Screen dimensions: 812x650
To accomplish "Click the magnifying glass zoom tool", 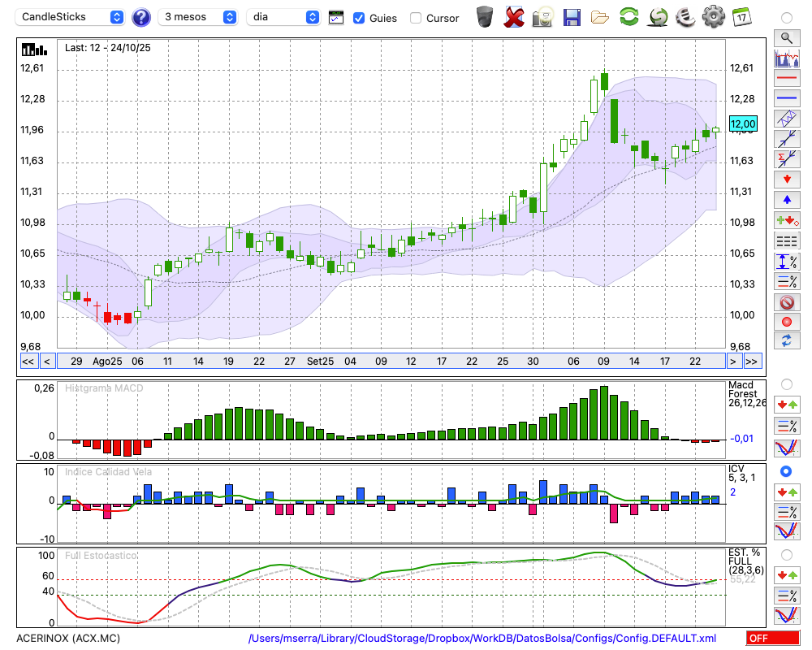I will 786,37.
